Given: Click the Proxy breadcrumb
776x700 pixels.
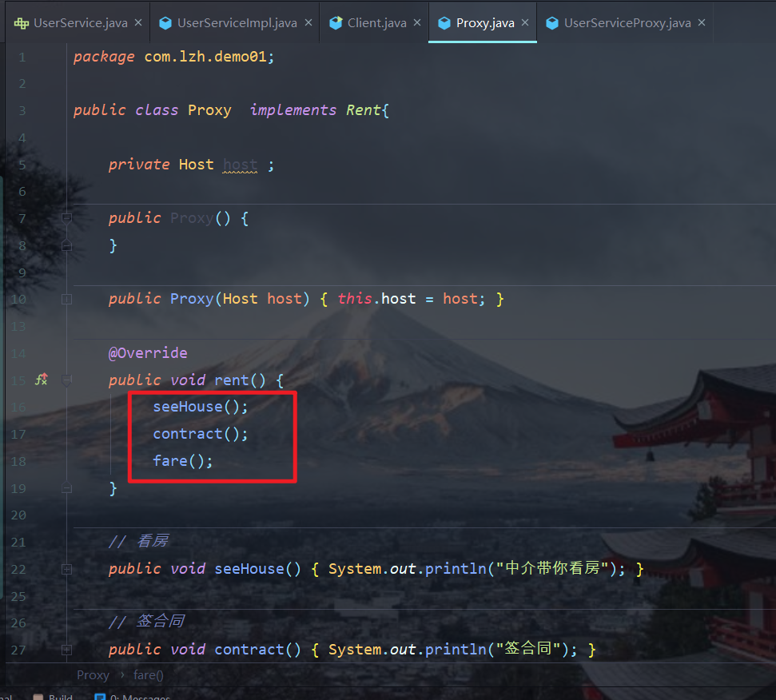Looking at the screenshot, I should click(93, 675).
